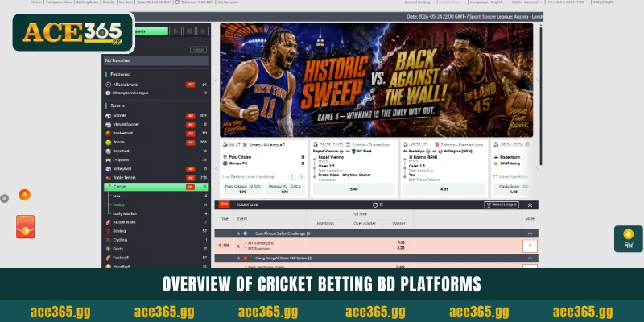The height and width of the screenshot is (322, 644).
Task: Click the first icon button beside Sports tab
Action: pos(175,31)
